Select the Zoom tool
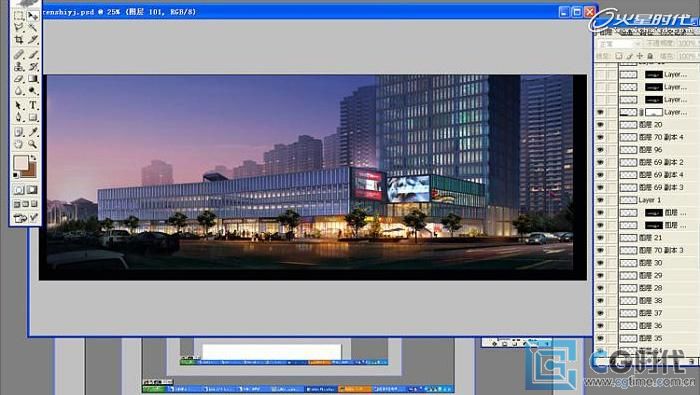The width and height of the screenshot is (700, 395). [x=33, y=144]
